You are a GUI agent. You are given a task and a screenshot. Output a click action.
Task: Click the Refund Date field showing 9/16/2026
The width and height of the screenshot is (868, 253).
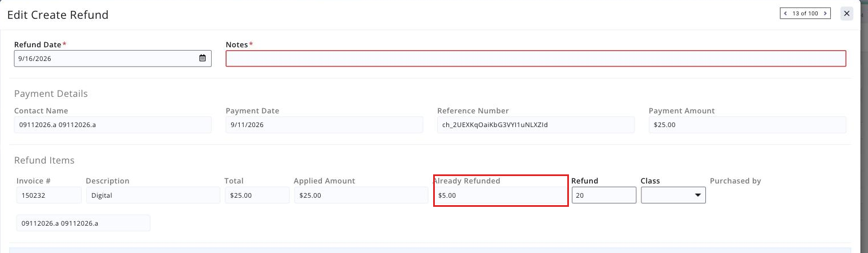113,58
